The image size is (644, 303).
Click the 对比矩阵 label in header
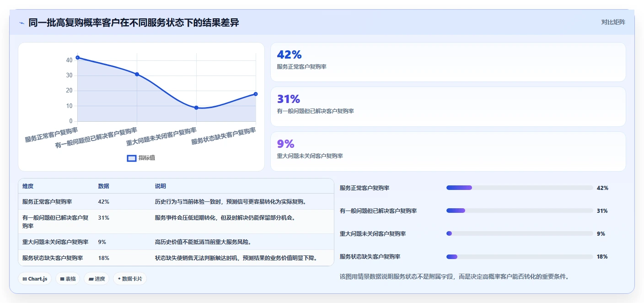pyautogui.click(x=613, y=22)
